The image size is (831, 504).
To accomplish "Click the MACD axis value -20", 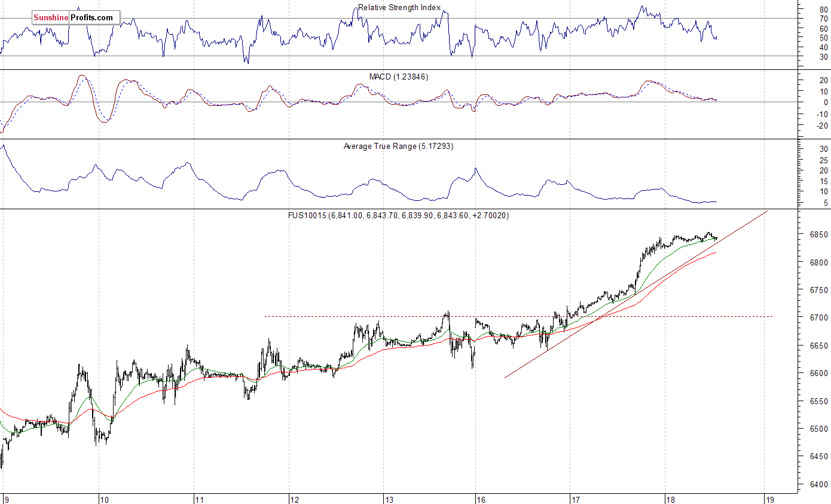I will click(822, 126).
